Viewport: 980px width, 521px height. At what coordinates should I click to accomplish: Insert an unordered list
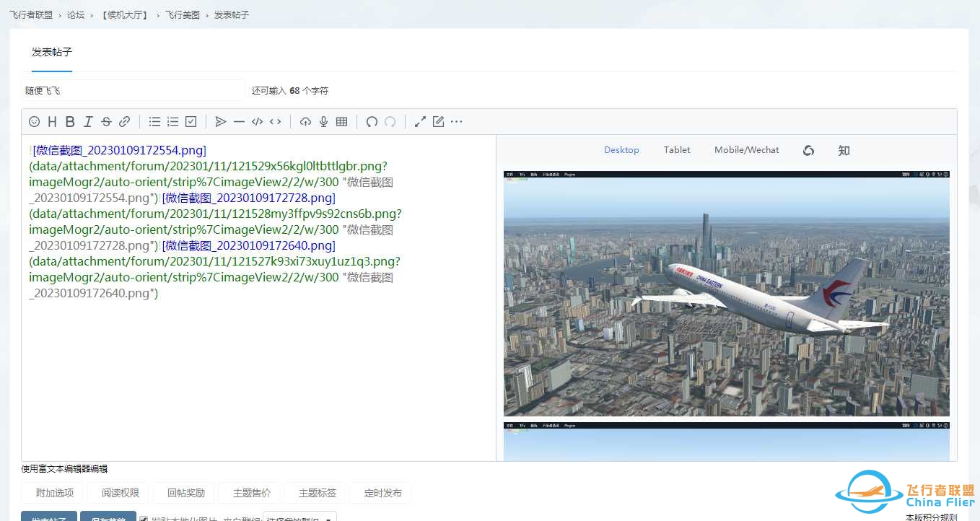pos(154,121)
